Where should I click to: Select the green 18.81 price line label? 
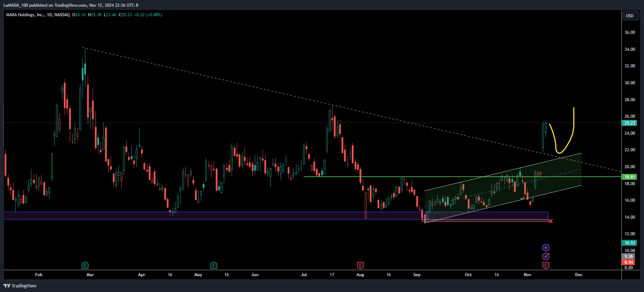point(630,177)
